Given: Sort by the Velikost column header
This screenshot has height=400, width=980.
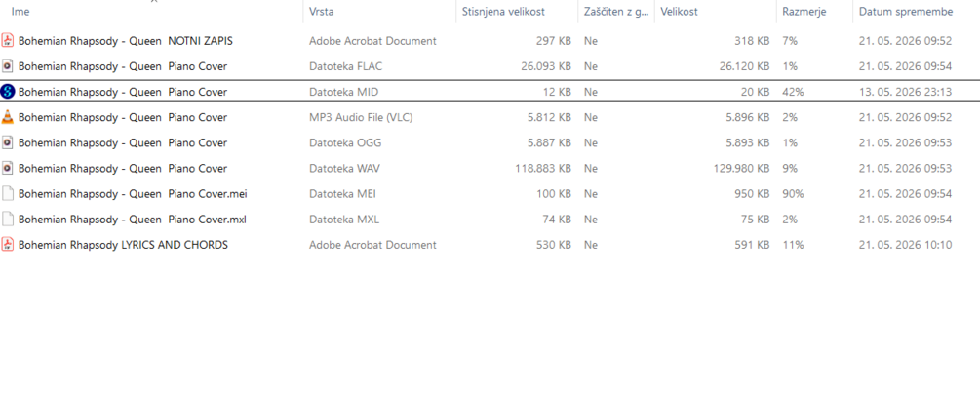Looking at the screenshot, I should coord(680,12).
